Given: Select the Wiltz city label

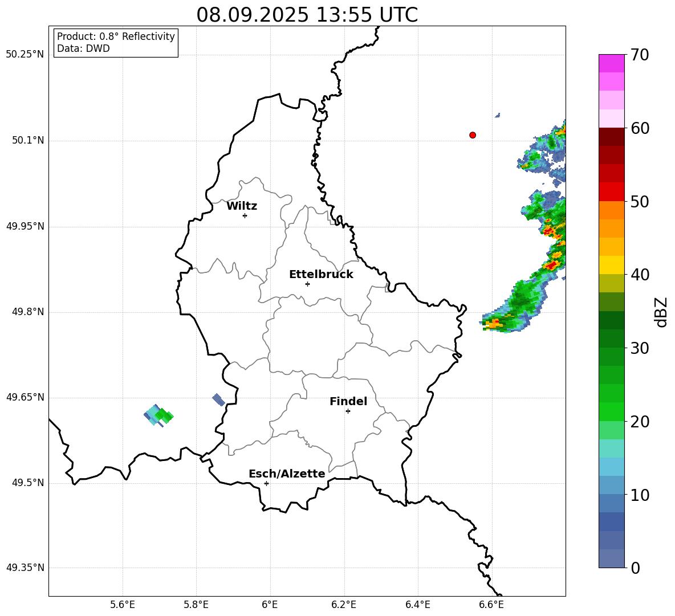Looking at the screenshot, I should [242, 206].
